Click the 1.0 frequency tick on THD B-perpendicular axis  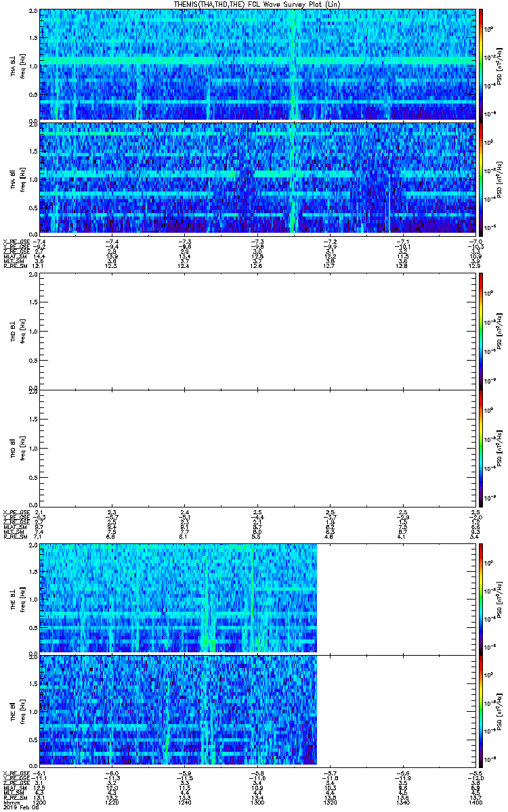33,332
